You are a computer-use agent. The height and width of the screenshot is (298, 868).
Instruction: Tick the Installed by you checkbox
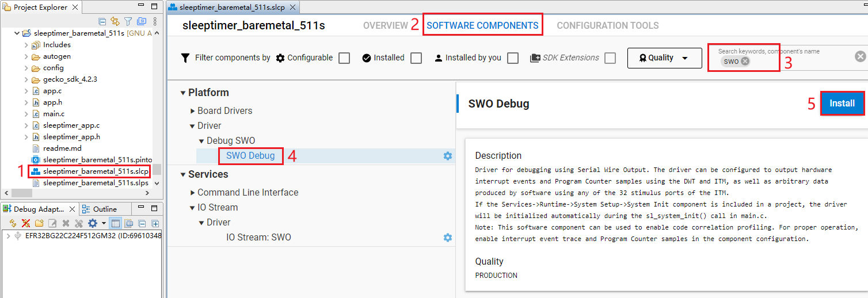(x=513, y=58)
